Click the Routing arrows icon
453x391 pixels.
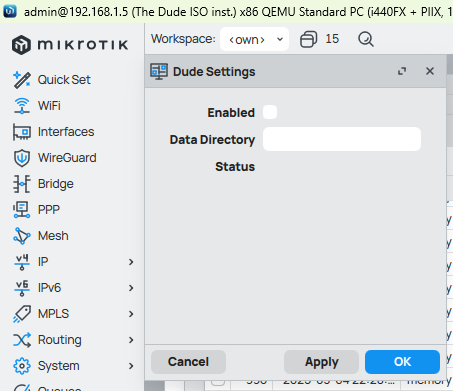[x=22, y=340]
